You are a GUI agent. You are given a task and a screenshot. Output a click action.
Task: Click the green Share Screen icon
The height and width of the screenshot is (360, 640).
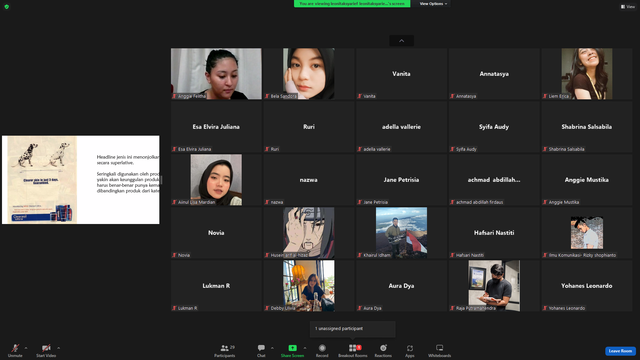(292, 348)
